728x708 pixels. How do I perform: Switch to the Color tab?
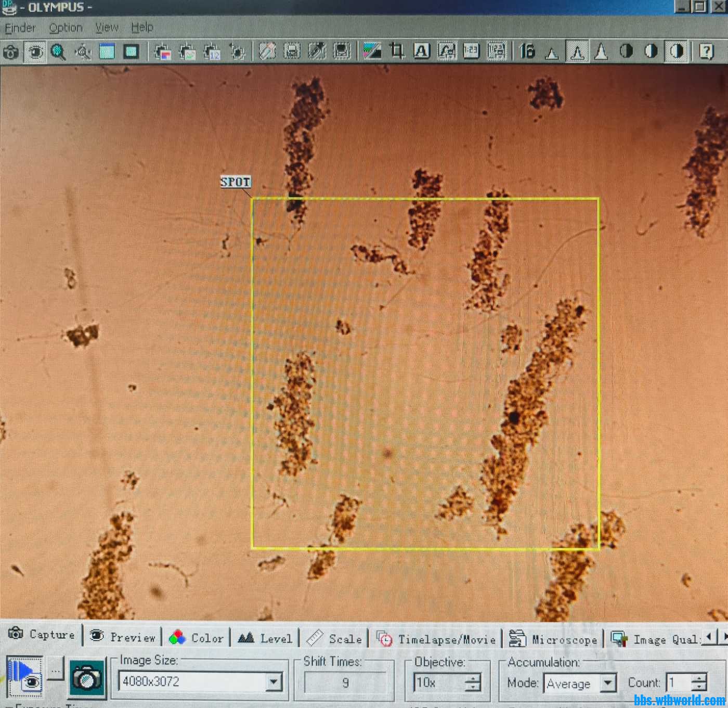coord(197,638)
